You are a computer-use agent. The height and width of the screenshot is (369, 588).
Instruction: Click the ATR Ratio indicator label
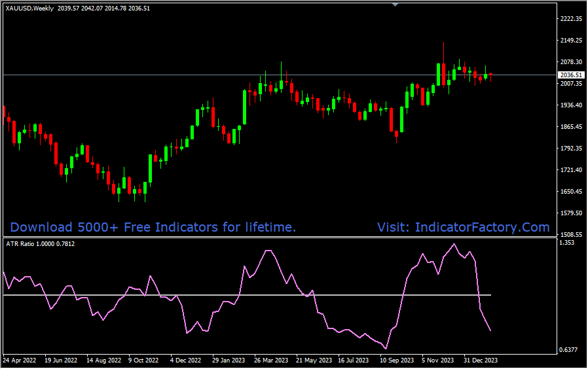click(x=41, y=244)
